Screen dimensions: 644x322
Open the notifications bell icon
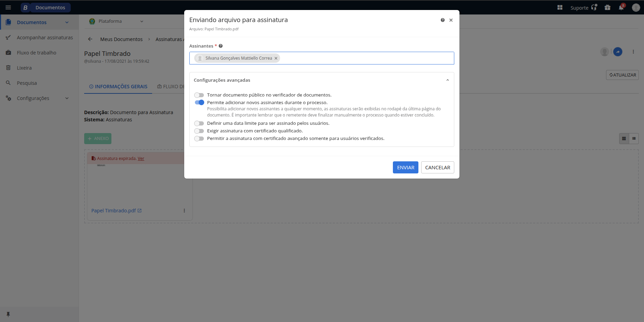click(621, 8)
